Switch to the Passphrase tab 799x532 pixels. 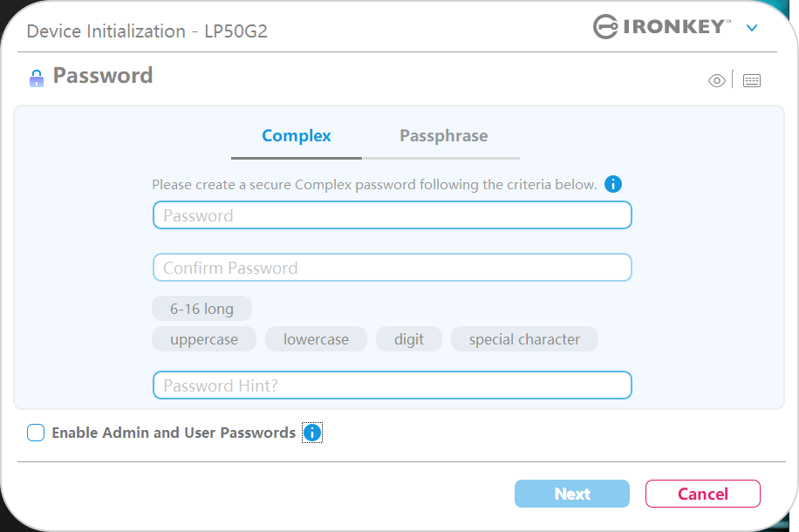tap(443, 136)
